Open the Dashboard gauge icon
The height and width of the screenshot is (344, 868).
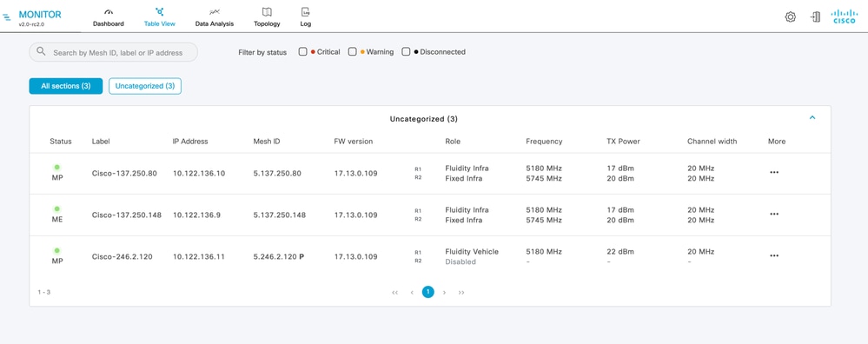(x=109, y=11)
